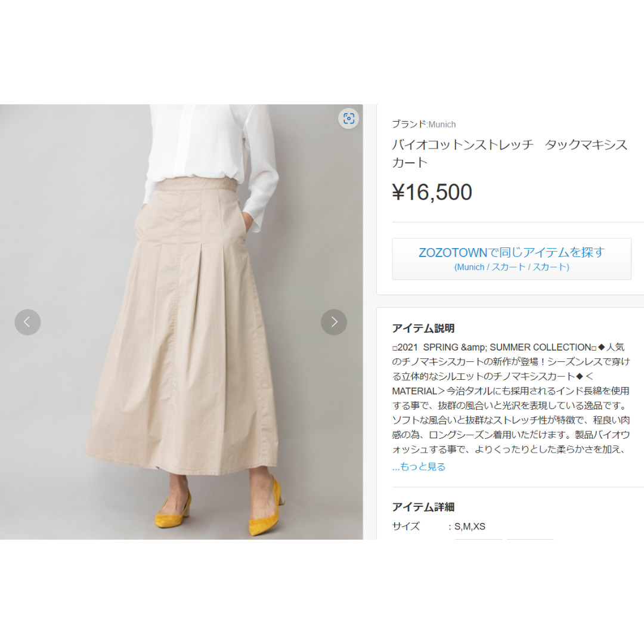This screenshot has width=644, height=644.
Task: Click the ¥16,500 price
Action: click(432, 192)
